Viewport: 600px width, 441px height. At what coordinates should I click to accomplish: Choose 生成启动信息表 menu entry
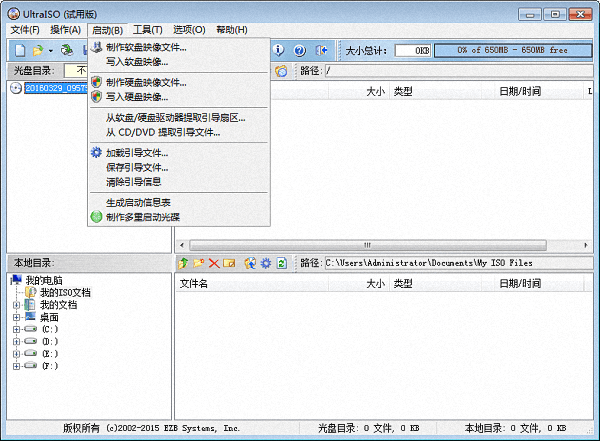point(179,203)
